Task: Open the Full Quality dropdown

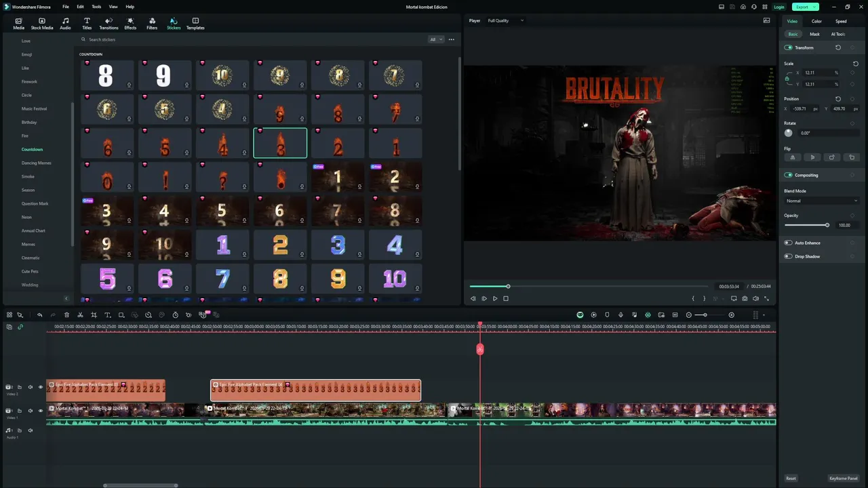Action: click(x=506, y=20)
